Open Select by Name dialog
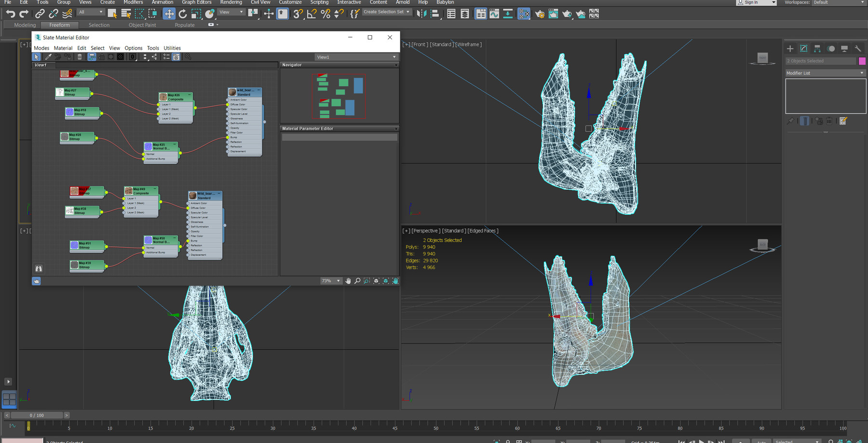 tap(126, 14)
